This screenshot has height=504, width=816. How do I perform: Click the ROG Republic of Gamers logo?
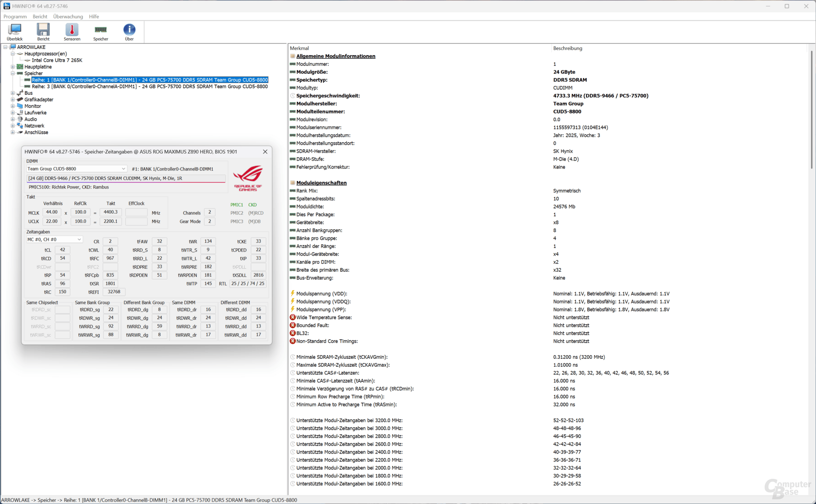248,177
